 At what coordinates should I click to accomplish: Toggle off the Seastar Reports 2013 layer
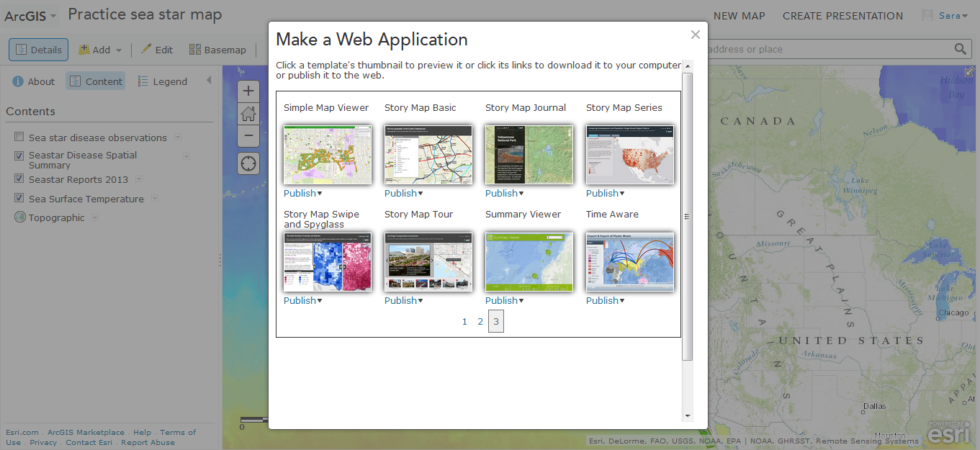pos(19,179)
